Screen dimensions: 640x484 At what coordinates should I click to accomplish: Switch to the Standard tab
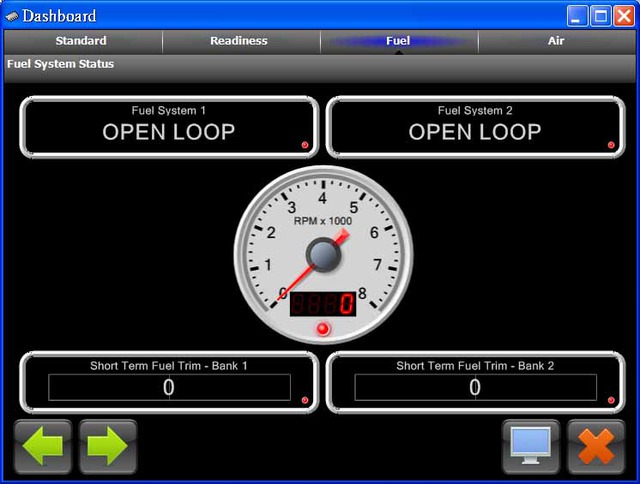[82, 41]
